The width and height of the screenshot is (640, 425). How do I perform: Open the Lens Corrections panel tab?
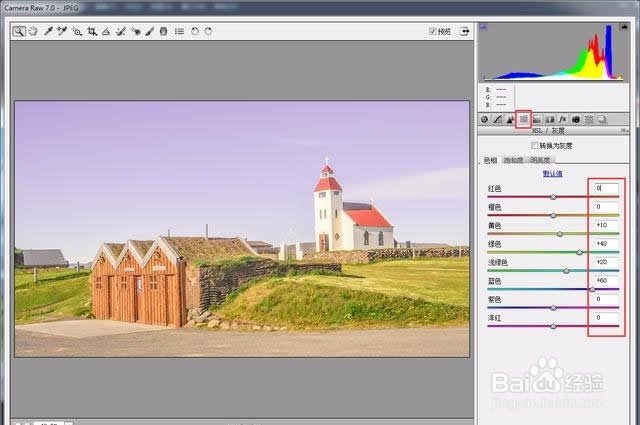pyautogui.click(x=550, y=119)
